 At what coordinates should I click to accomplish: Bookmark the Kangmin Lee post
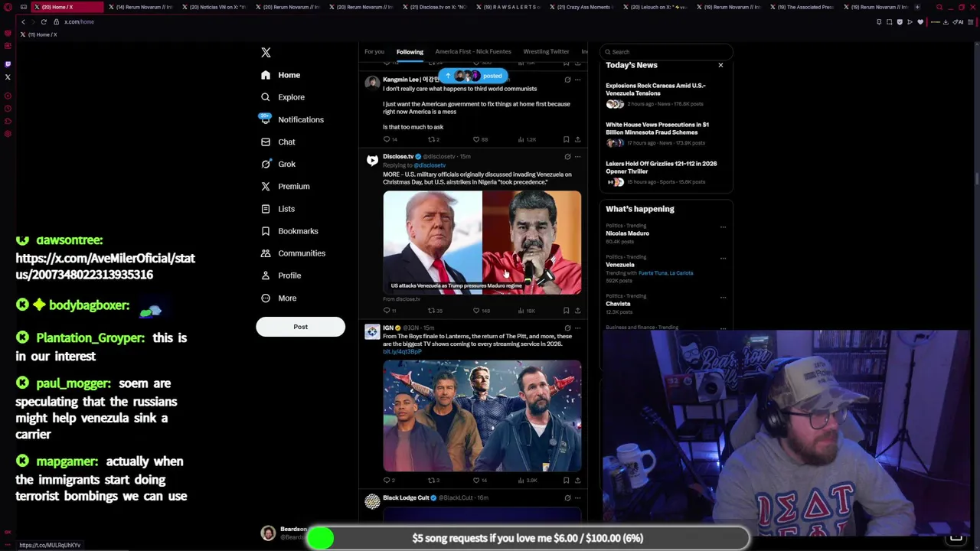pos(566,140)
